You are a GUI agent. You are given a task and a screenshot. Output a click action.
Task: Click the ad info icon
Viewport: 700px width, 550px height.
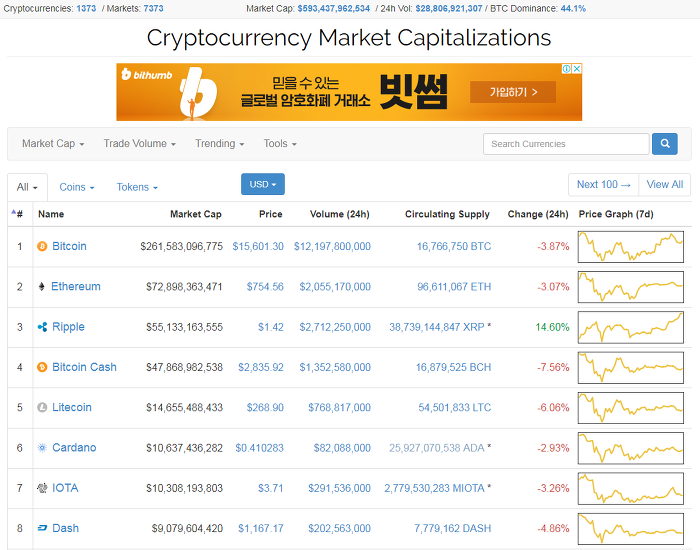point(567,69)
